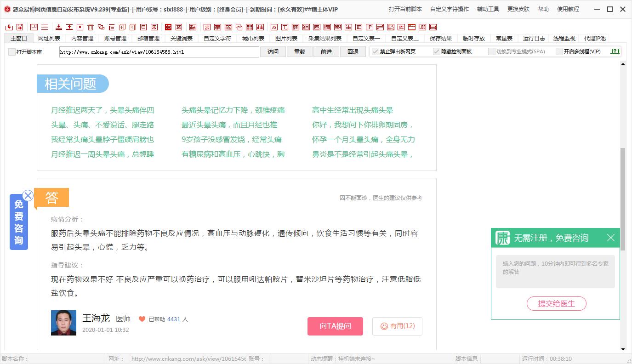Click the import script icon with down arrow
This screenshot has width=632, height=364.
pyautogui.click(x=9, y=27)
